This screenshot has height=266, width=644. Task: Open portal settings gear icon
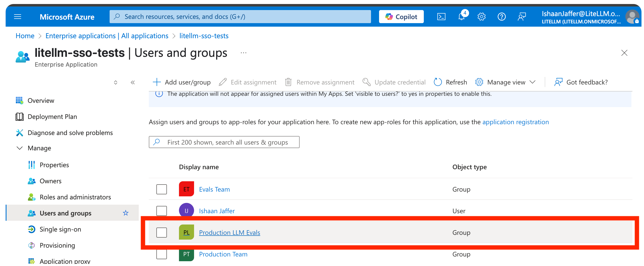[x=481, y=17]
